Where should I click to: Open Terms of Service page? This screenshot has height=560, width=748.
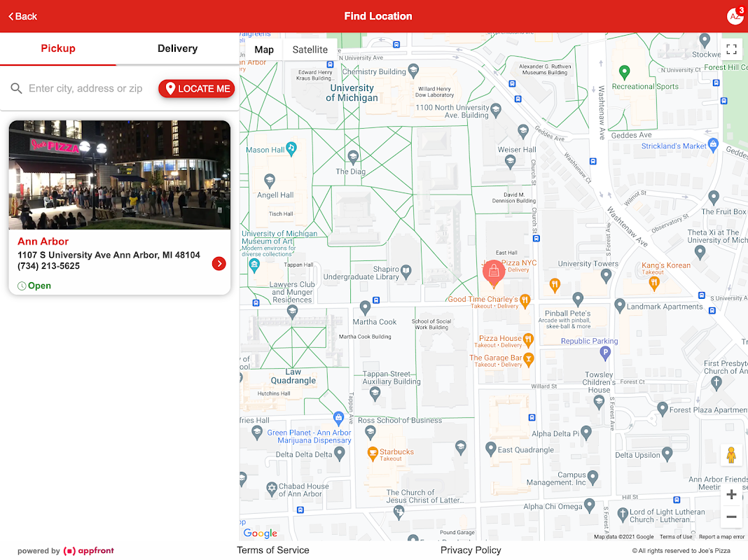273,550
